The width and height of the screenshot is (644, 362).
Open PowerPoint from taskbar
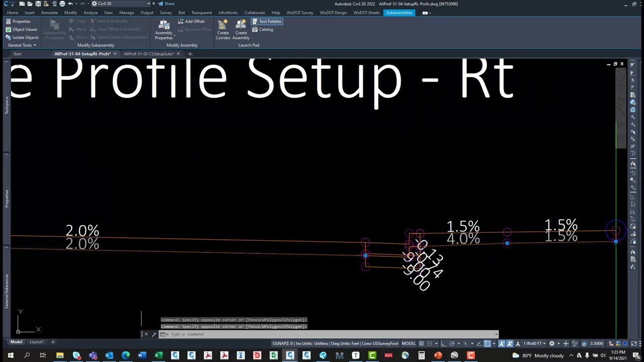(x=438, y=355)
